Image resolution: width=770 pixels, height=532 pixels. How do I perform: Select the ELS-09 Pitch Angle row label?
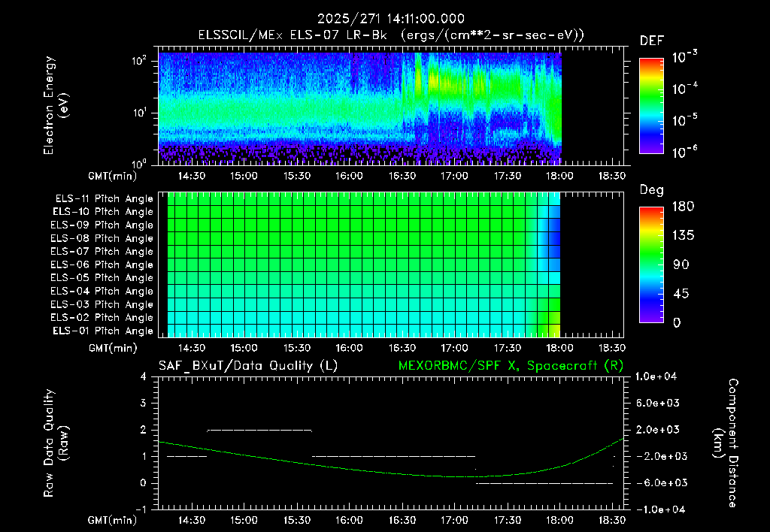coord(102,225)
